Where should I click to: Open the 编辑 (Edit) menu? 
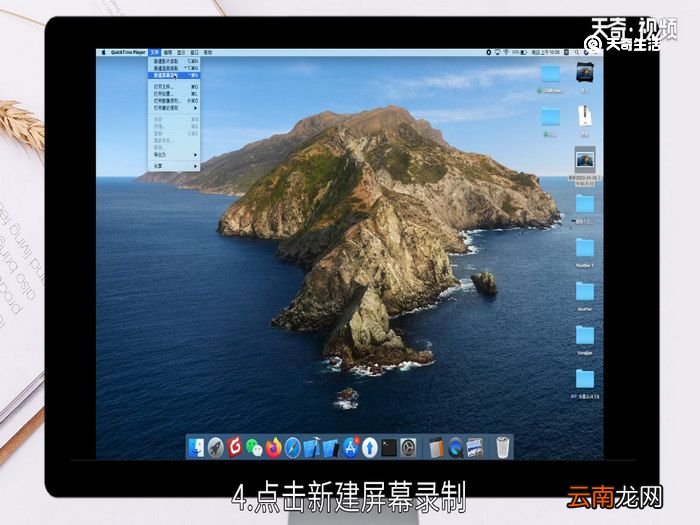point(167,52)
